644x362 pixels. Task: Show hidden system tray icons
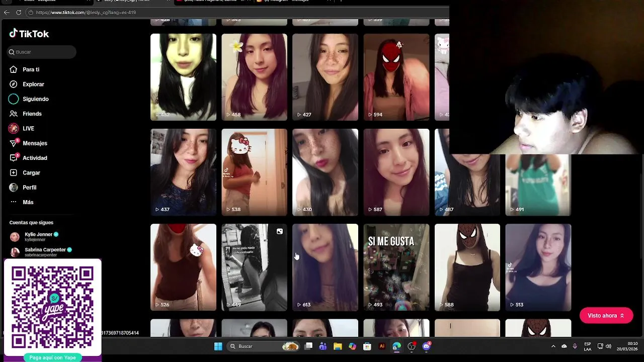pos(553,346)
